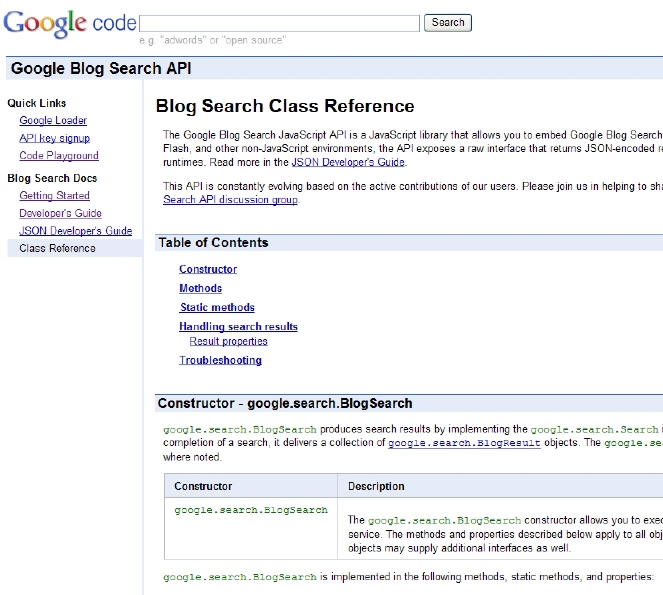Visit the Search API discussion group link
The height and width of the screenshot is (595, 663).
(x=230, y=200)
